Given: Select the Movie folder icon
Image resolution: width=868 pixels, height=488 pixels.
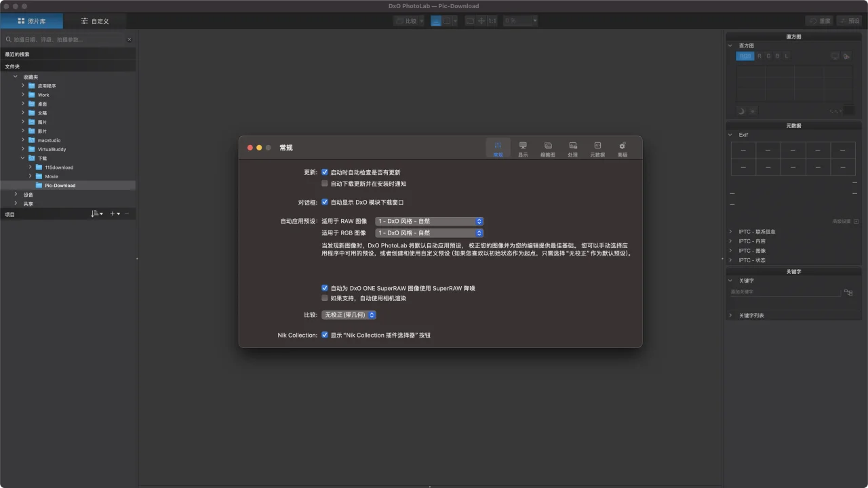Looking at the screenshot, I should click(39, 176).
